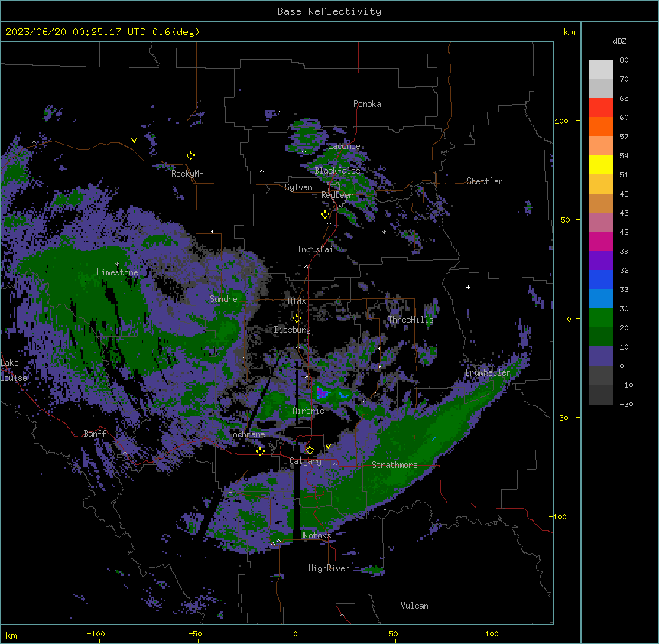Click the HighRiver label
This screenshot has height=644, width=659.
coord(329,568)
